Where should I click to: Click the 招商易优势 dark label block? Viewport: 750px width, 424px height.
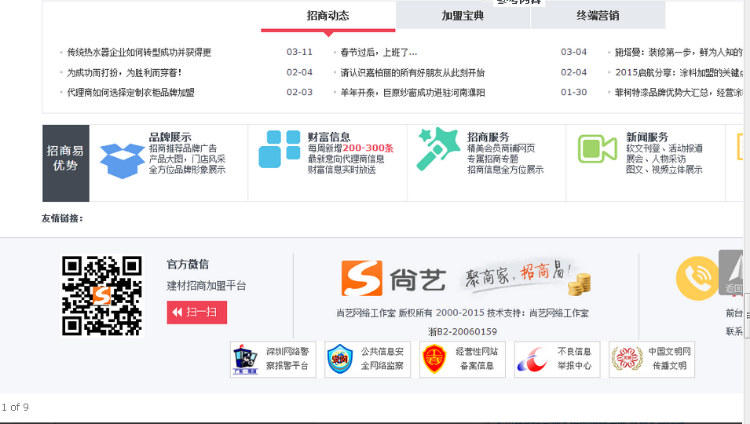pos(66,163)
